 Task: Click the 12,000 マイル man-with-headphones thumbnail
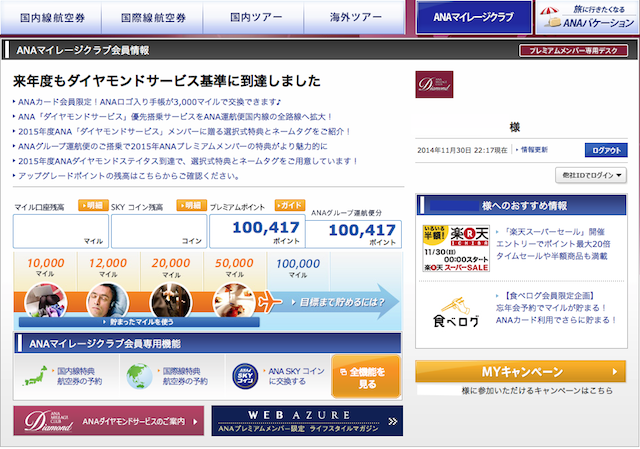pyautogui.click(x=108, y=301)
